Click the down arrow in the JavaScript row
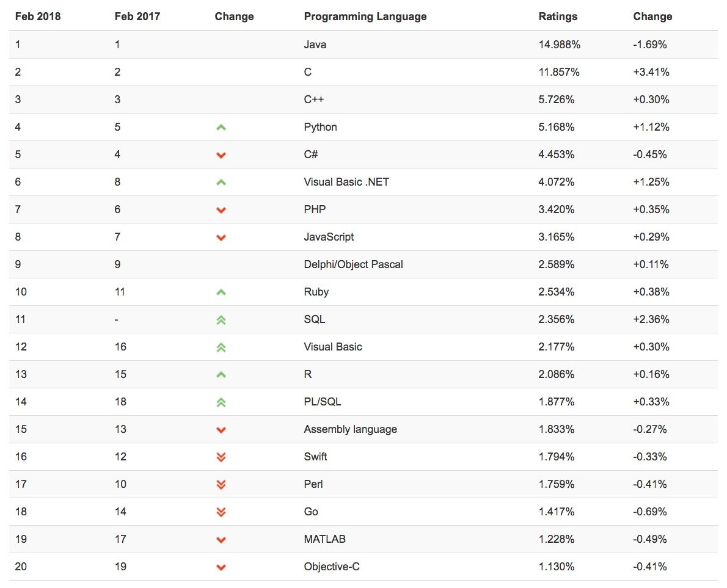Screen dimensions: 727x588 pyautogui.click(x=221, y=238)
